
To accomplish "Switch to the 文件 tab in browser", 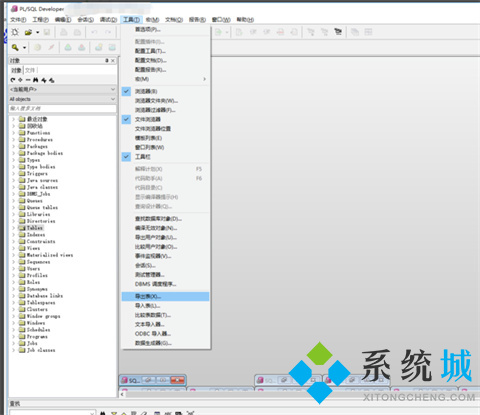I will click(30, 70).
